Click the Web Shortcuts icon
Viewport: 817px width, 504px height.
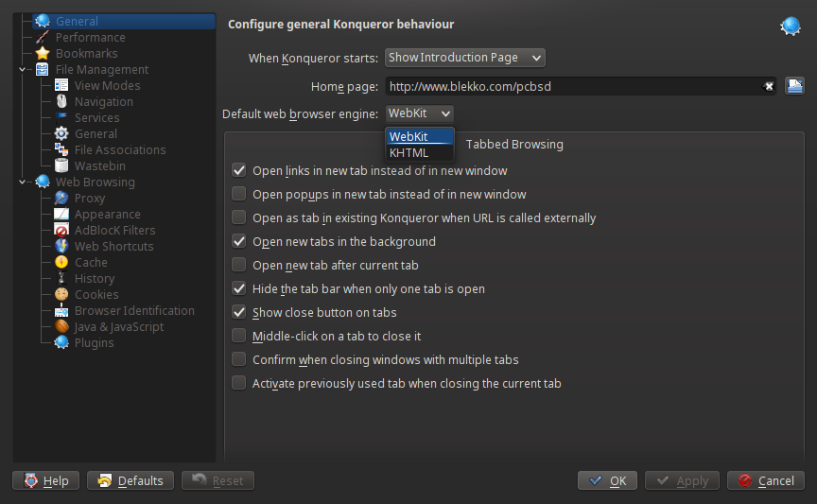tap(61, 247)
